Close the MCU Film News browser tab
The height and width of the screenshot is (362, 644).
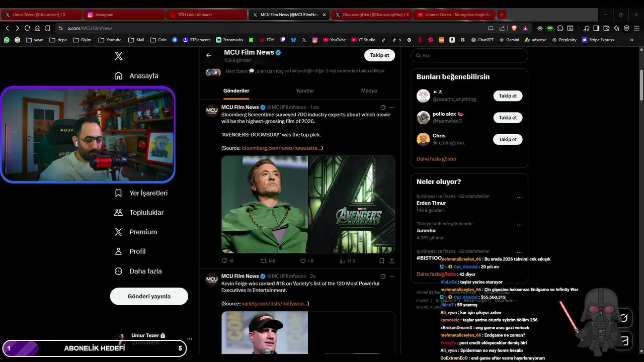point(324,15)
